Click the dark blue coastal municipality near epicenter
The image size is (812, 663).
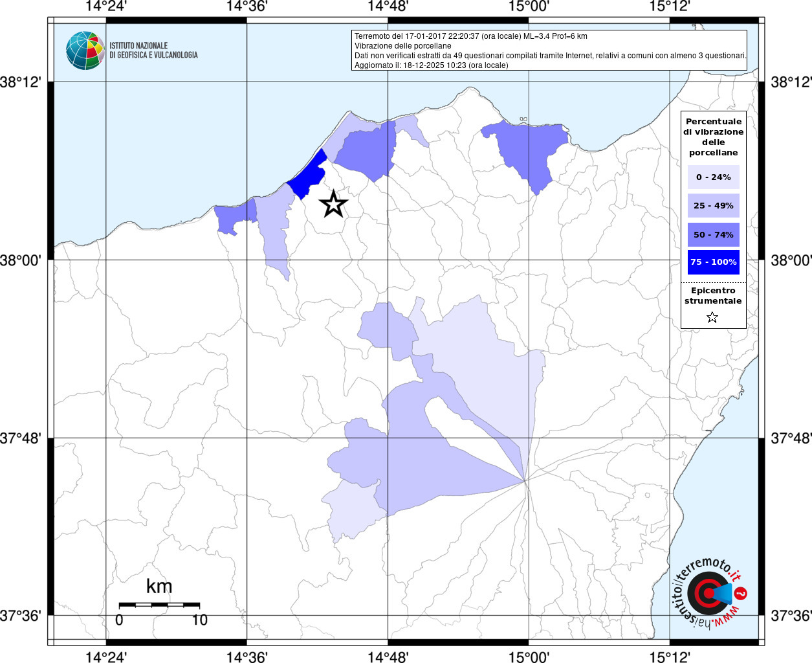coord(307,175)
